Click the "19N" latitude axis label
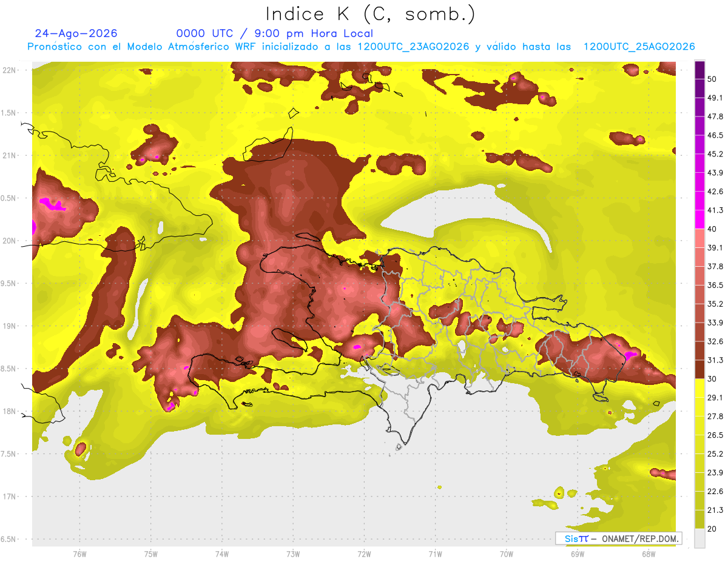This screenshot has height=562, width=728. [x=10, y=326]
